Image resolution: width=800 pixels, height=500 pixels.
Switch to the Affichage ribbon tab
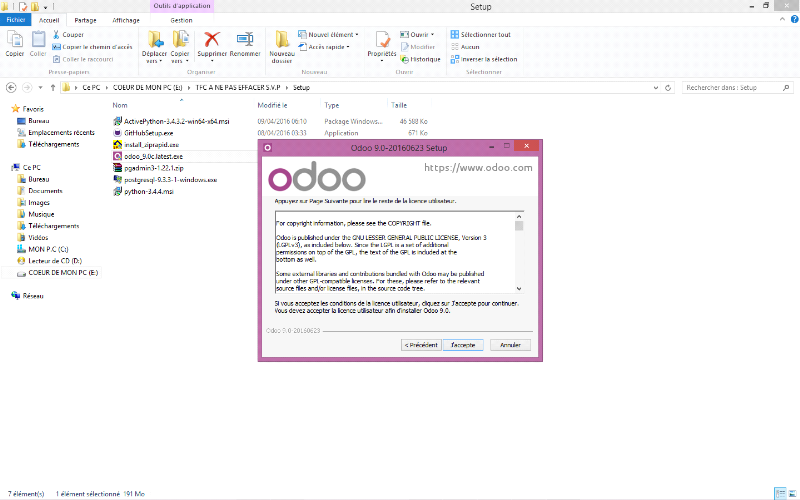point(126,20)
